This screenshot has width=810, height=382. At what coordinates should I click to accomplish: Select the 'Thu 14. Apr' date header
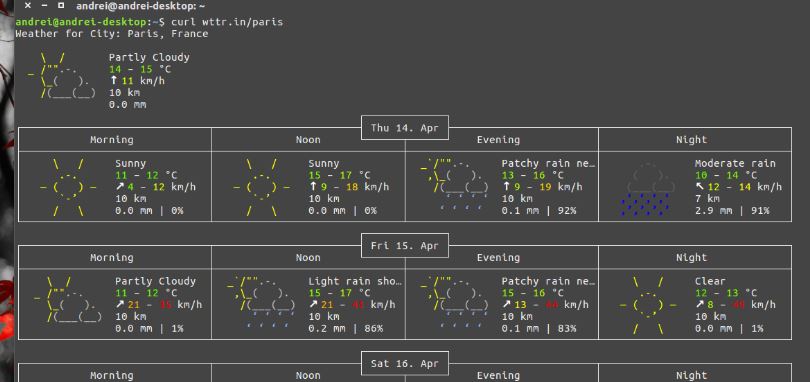(x=404, y=128)
